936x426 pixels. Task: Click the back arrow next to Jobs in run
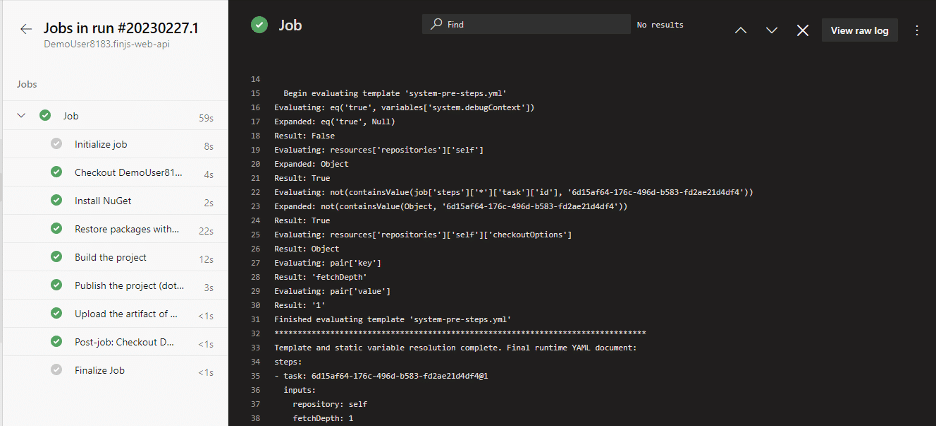[x=25, y=29]
